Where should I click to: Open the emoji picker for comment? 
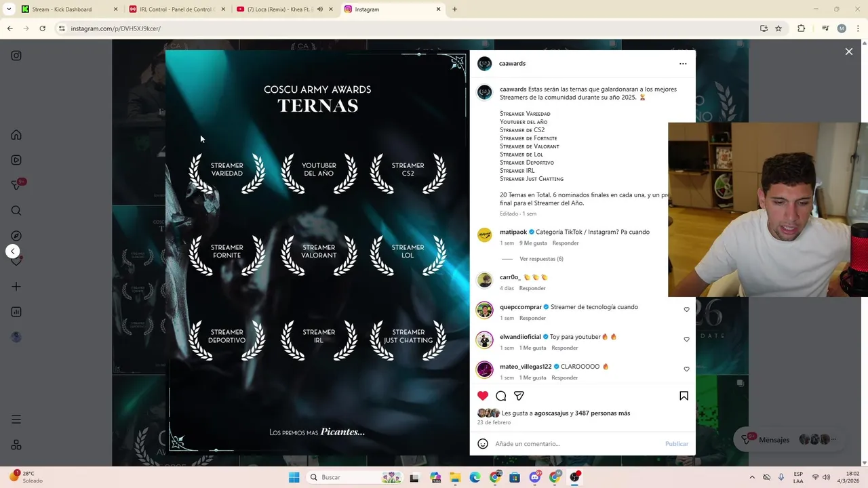(x=483, y=444)
